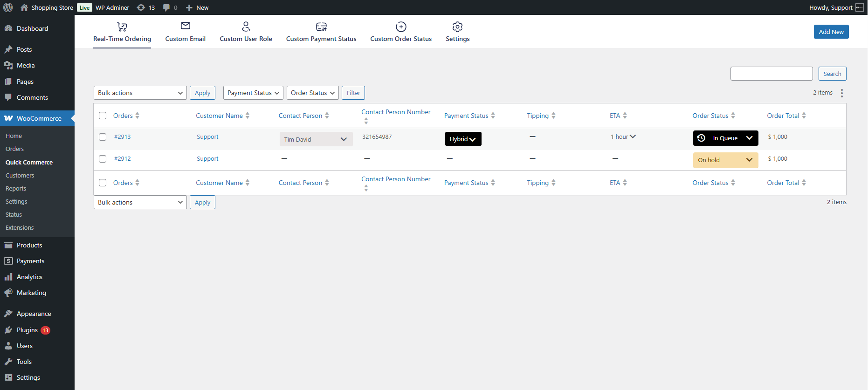Tick the checkbox for order #2912
Screen dimensions: 868x390
tap(103, 159)
